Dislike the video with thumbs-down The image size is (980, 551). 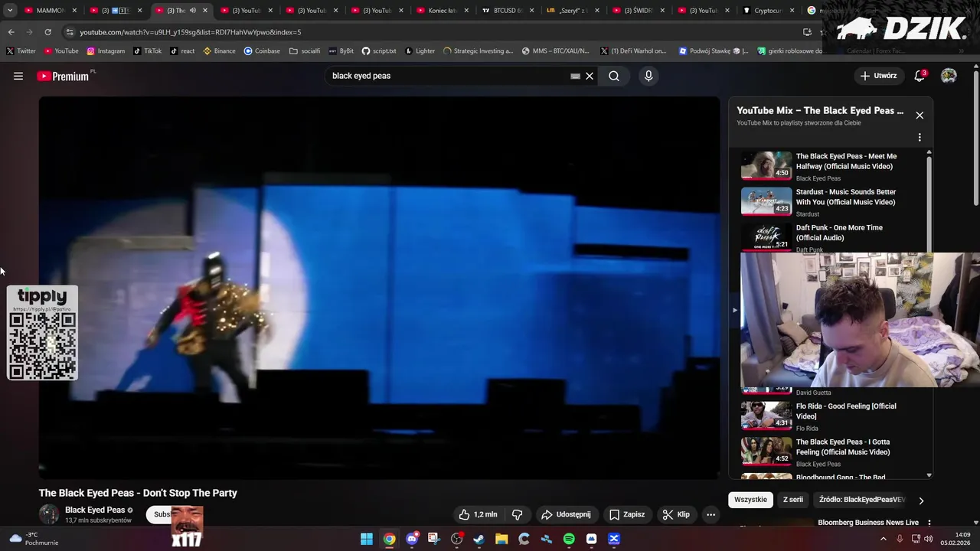[517, 514]
